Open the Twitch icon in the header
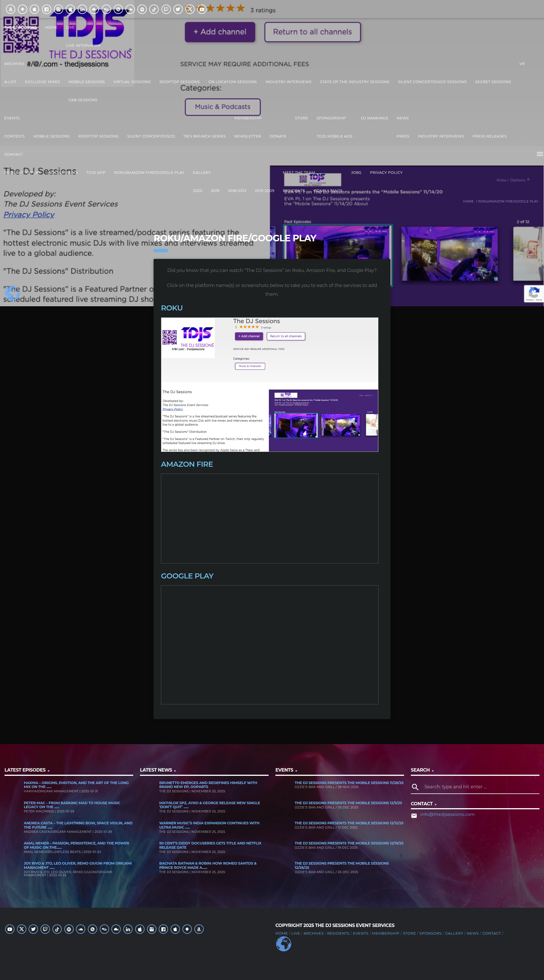Screen dimensions: 544x980 pos(166,9)
